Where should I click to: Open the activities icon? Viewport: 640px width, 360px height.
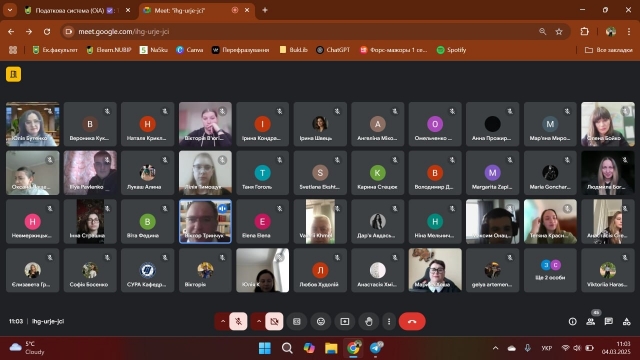point(627,322)
